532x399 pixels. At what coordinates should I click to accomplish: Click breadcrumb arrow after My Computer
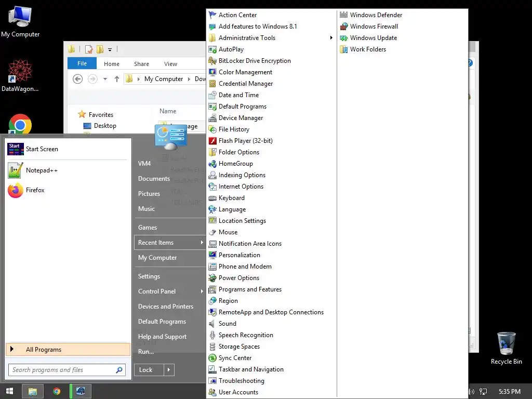(x=189, y=79)
